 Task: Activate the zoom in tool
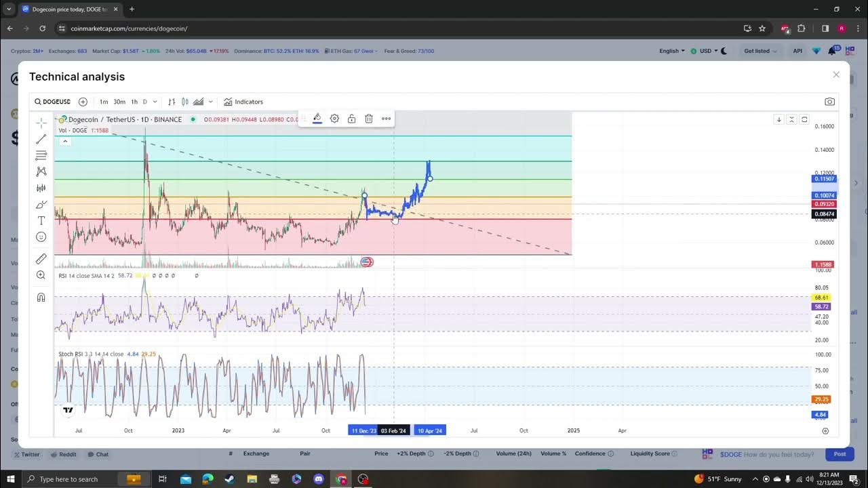(x=41, y=275)
